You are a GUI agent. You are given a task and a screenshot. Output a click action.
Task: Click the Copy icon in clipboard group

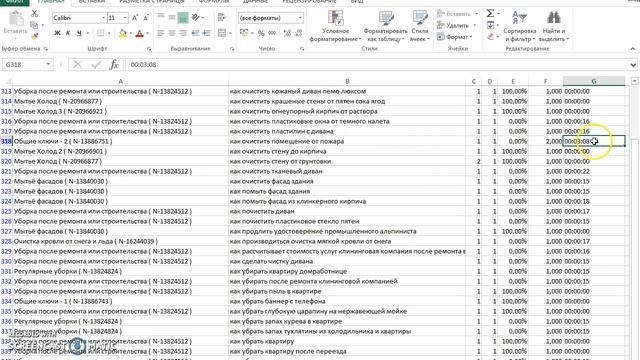tap(34, 25)
